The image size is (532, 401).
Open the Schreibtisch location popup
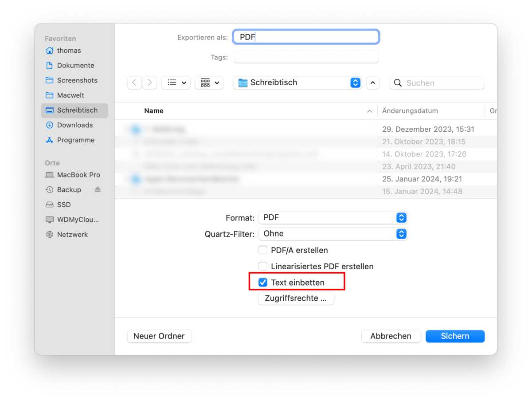(x=297, y=83)
